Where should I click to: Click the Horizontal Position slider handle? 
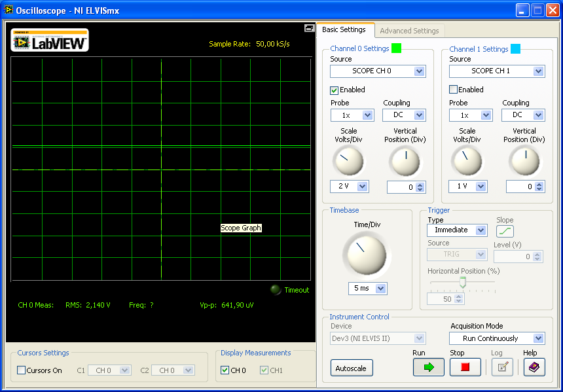463,282
